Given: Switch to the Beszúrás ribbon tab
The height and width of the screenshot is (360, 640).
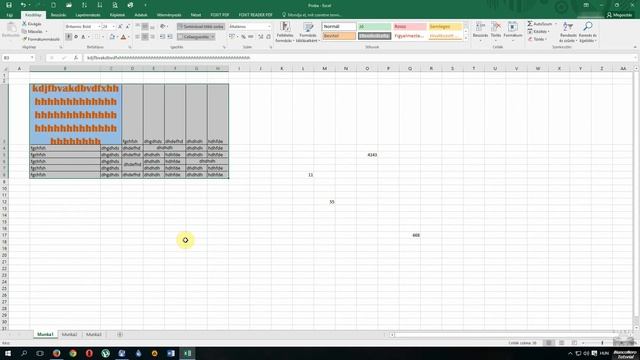Looking at the screenshot, I should point(58,15).
